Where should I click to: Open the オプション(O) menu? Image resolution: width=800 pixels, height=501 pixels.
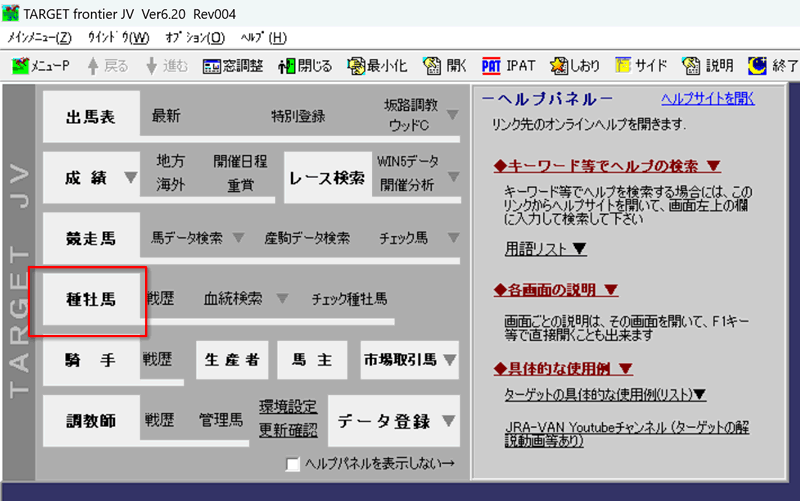195,38
